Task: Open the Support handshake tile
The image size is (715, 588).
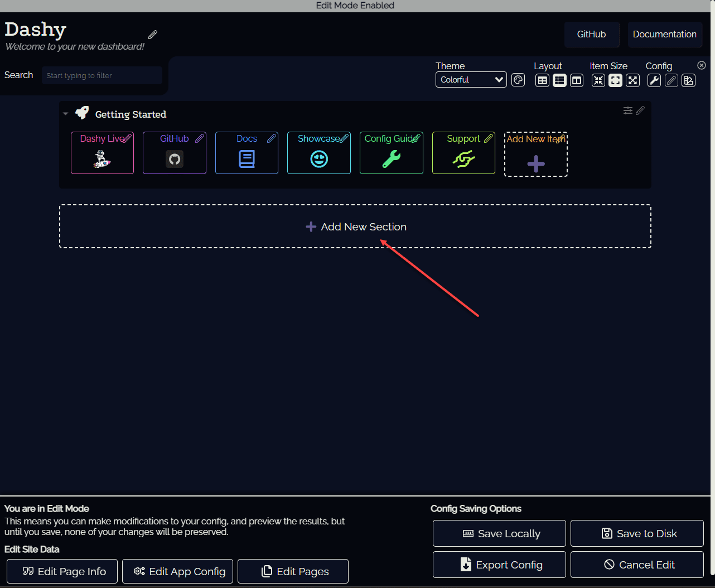Action: pos(463,153)
